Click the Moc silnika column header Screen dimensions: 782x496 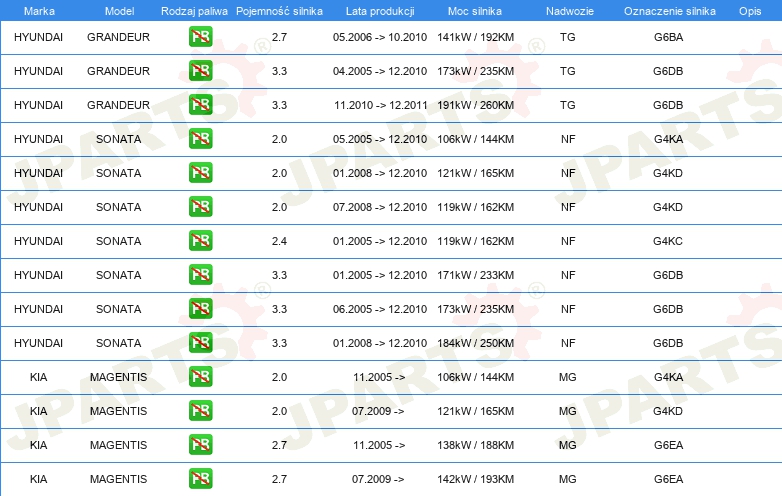(475, 11)
